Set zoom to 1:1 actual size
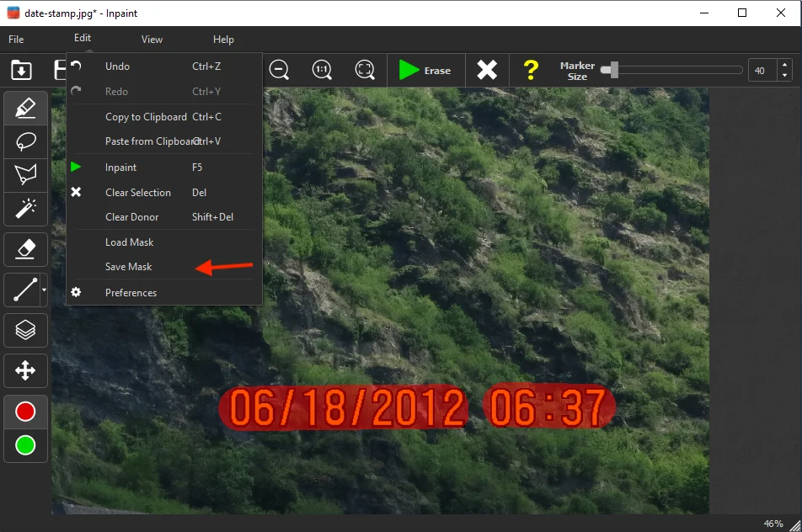Screen dimensions: 802x532 point(322,70)
